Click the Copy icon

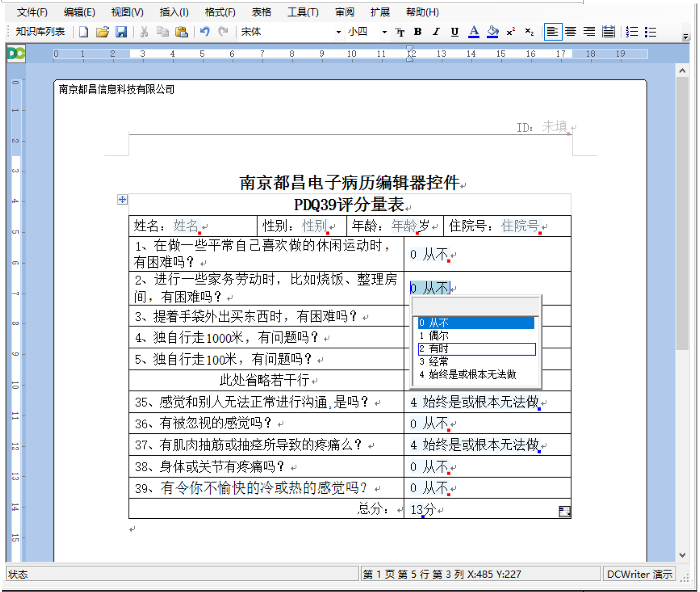tap(163, 32)
